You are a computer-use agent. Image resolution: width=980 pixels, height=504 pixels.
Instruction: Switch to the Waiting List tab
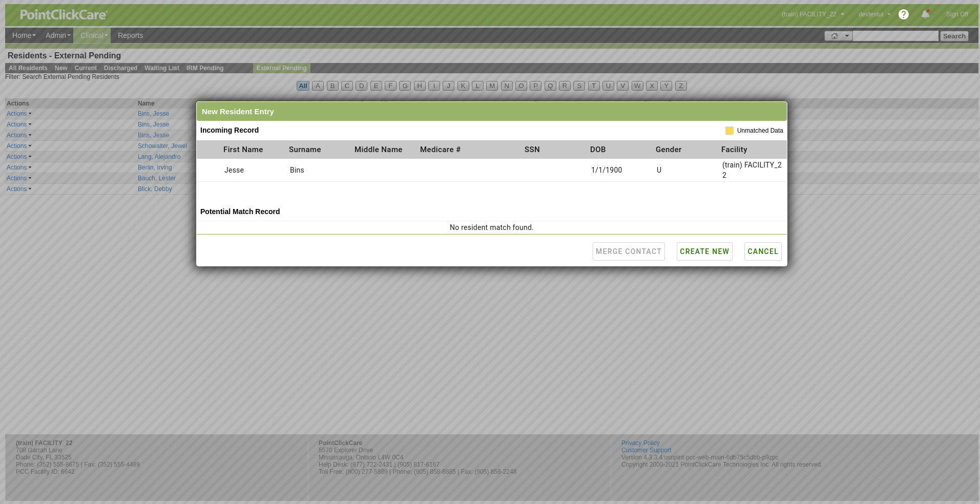162,68
